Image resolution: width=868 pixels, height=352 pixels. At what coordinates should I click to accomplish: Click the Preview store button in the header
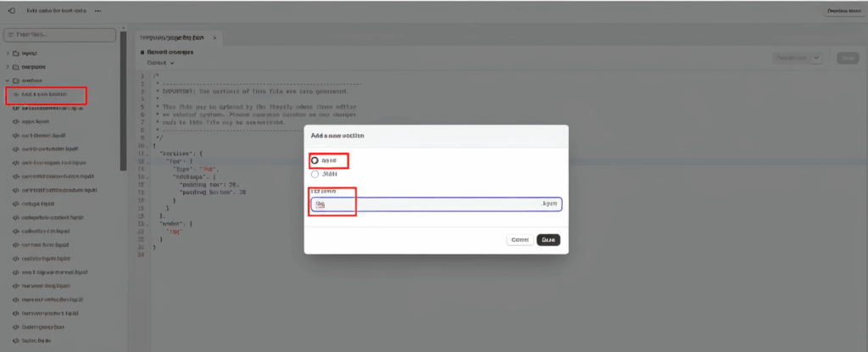[843, 11]
